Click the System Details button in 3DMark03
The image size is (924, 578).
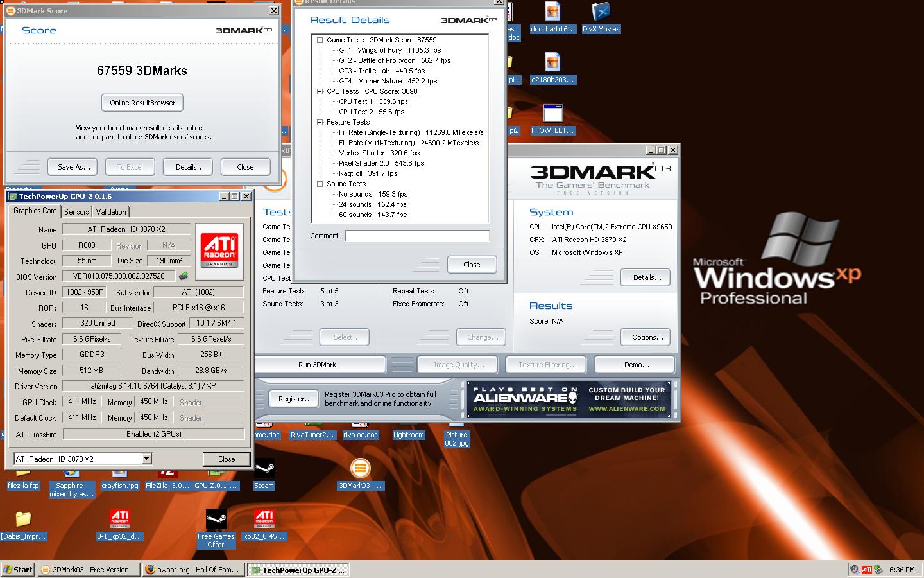pos(646,277)
